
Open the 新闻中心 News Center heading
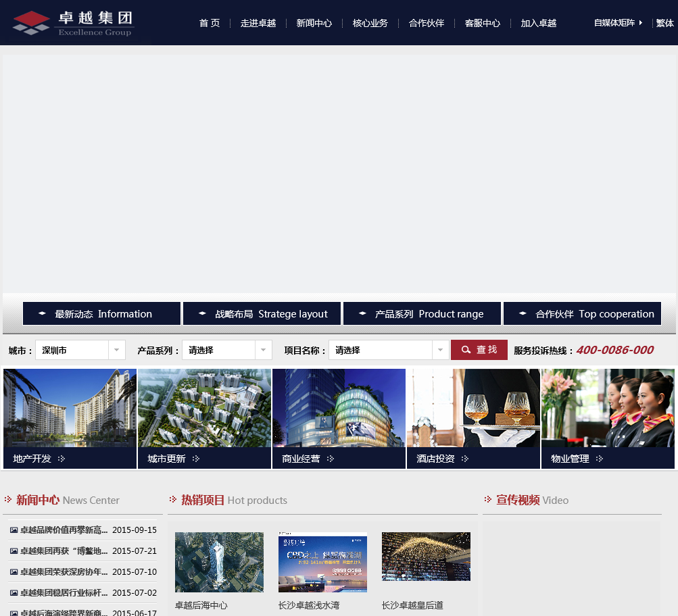click(68, 500)
